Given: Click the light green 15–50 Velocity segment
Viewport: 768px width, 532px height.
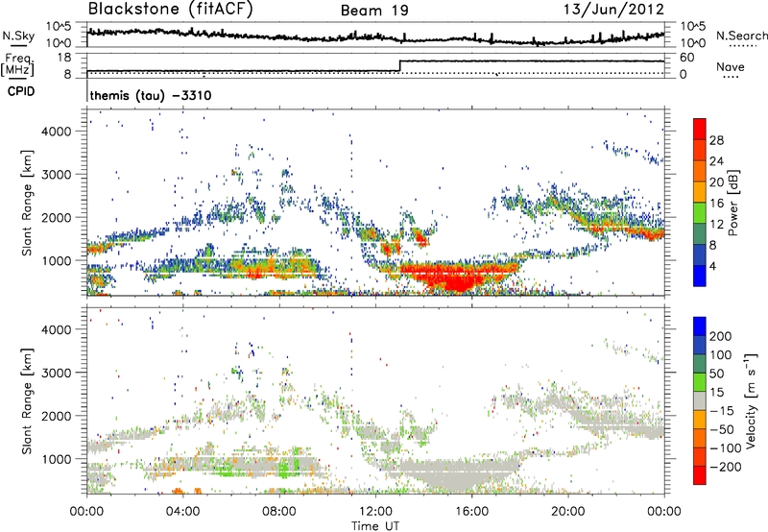Looking at the screenshot, I should [700, 382].
